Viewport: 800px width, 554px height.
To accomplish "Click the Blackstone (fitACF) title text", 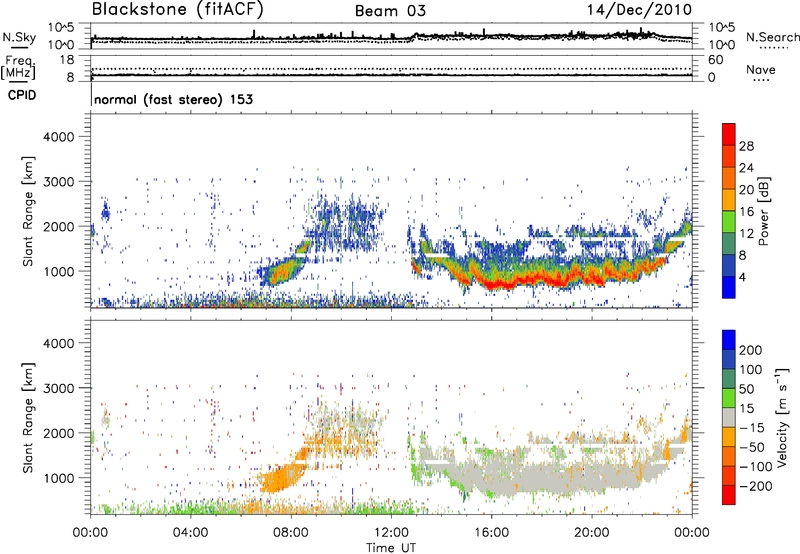I will tap(177, 10).
